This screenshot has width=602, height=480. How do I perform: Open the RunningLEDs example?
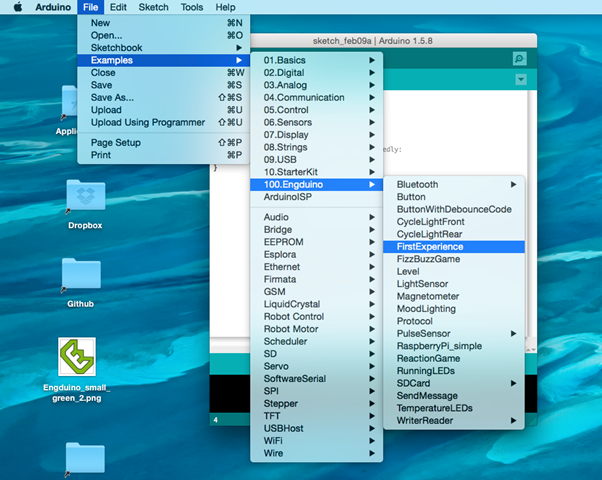pyautogui.click(x=454, y=371)
